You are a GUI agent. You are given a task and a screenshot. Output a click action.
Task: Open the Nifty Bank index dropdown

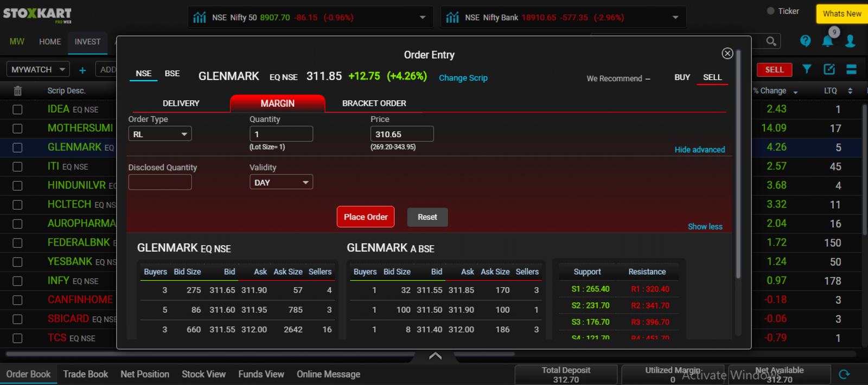point(675,17)
